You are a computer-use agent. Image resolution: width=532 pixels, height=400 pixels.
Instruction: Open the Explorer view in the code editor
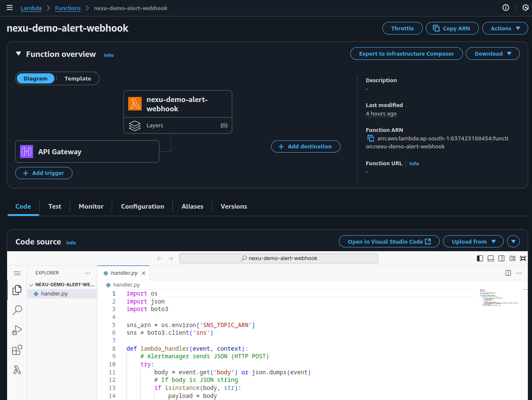click(17, 290)
